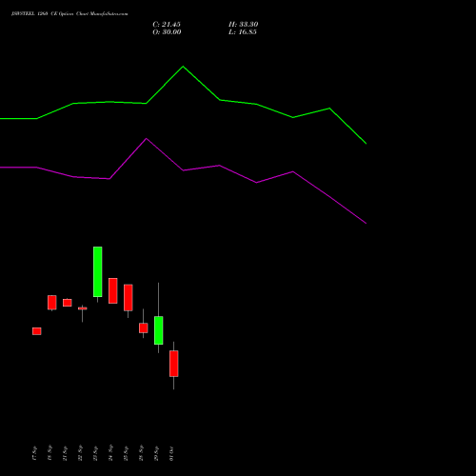Click the 17 Sep date label

coord(34,453)
